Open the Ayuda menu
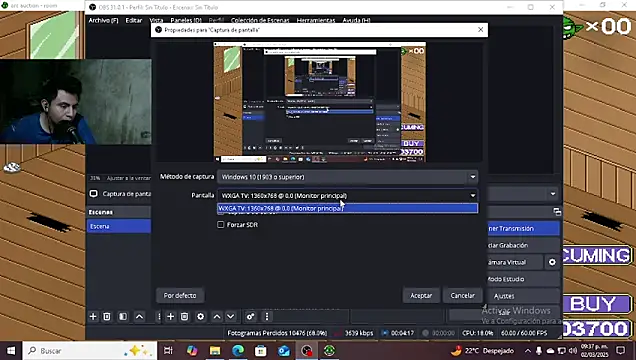The height and width of the screenshot is (360, 636). pos(356,20)
